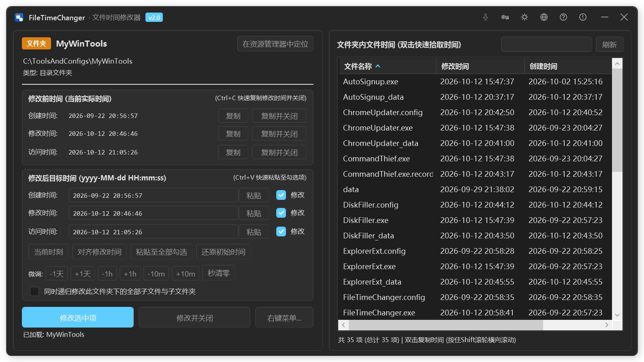This screenshot has height=362, width=644.
Task: Click the 刷新 button
Action: pos(610,45)
